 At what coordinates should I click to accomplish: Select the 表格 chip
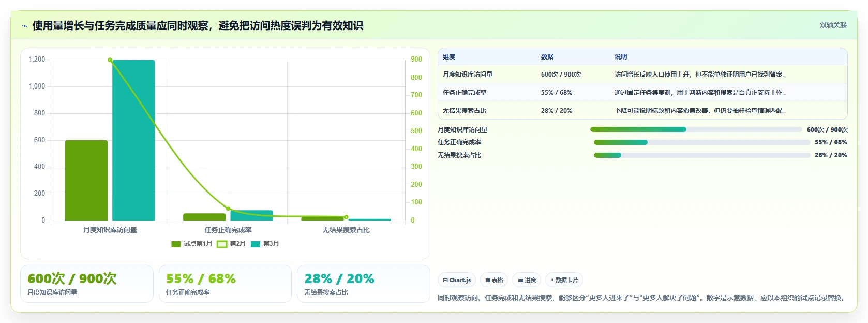[494, 280]
